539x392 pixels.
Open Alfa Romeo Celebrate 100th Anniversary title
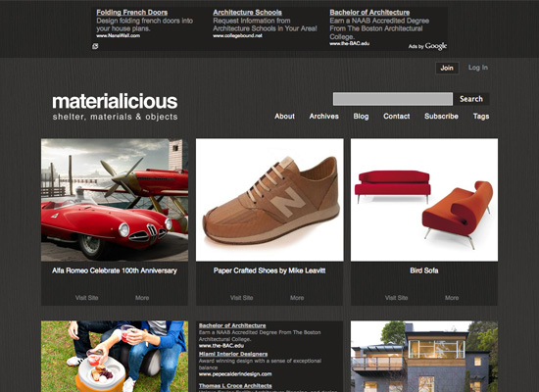(115, 270)
